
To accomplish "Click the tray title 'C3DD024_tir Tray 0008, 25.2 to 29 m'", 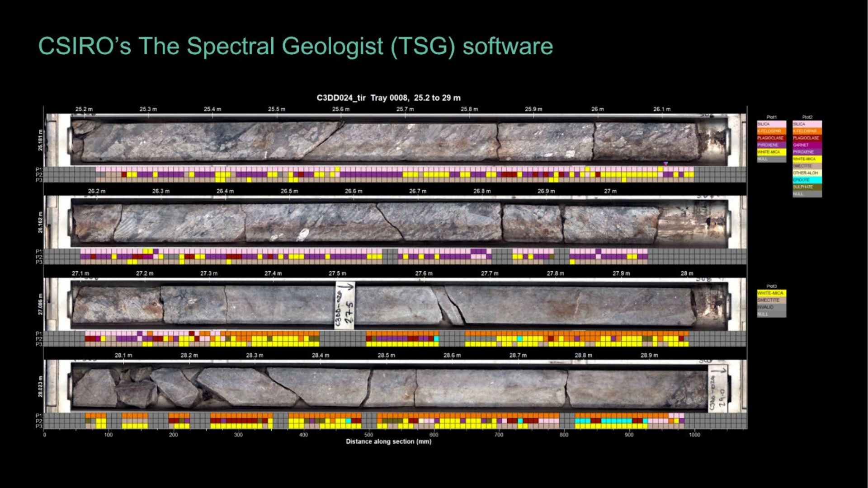I will 388,98.
